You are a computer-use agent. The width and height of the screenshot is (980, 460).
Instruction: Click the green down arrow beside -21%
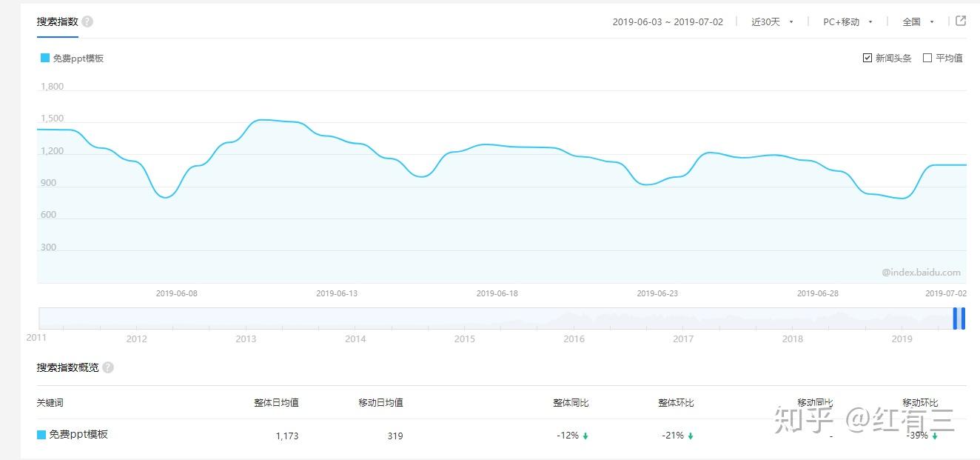pos(691,436)
